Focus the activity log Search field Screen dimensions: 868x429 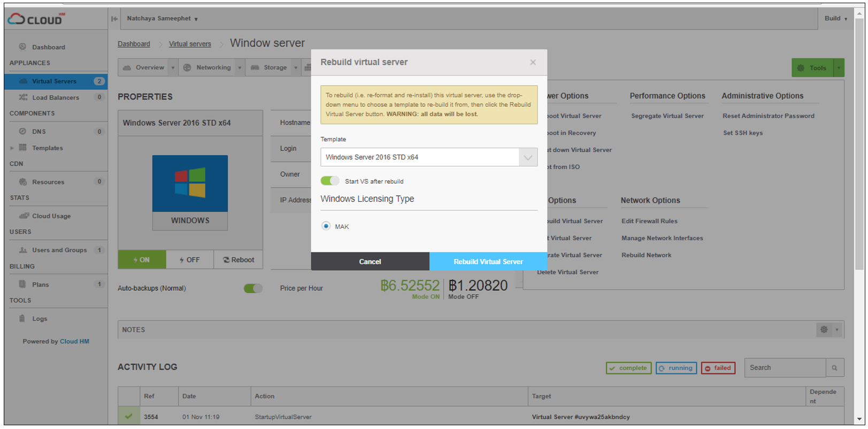[785, 368]
